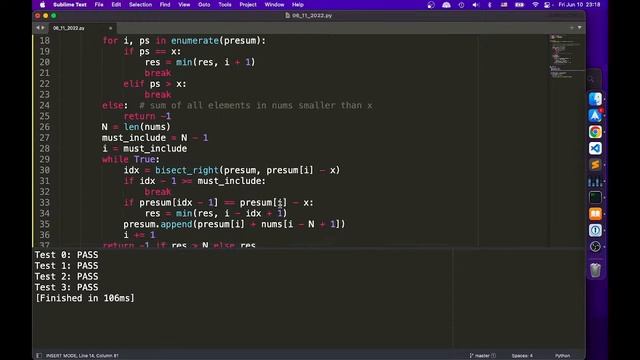
Task: Open the Tools menu
Action: [x=225, y=5]
